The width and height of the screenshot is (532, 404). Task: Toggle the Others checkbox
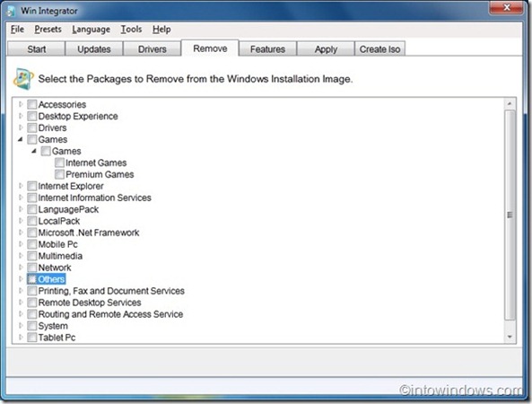point(32,279)
